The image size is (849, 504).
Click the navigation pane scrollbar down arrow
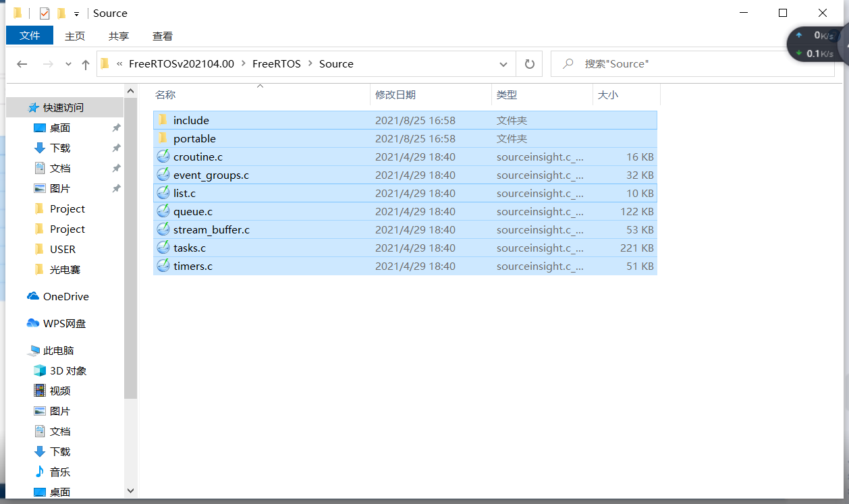pyautogui.click(x=131, y=491)
